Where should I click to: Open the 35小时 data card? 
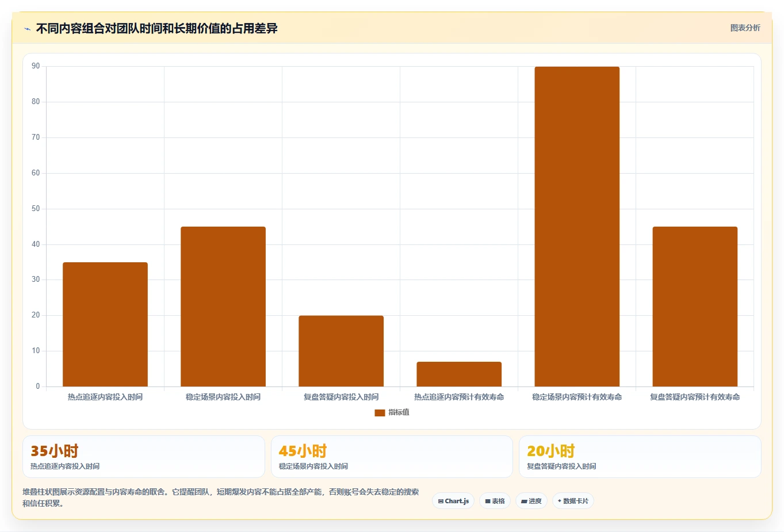(x=144, y=457)
